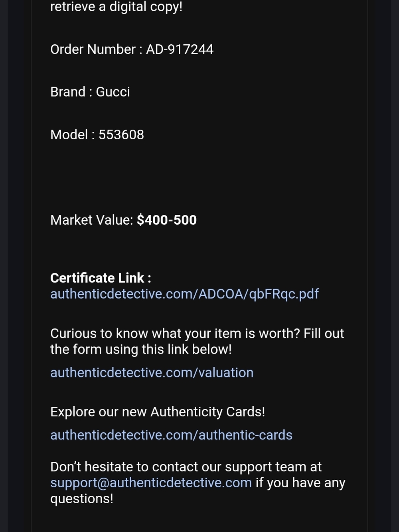Open the certificate PDF link

tap(184, 294)
